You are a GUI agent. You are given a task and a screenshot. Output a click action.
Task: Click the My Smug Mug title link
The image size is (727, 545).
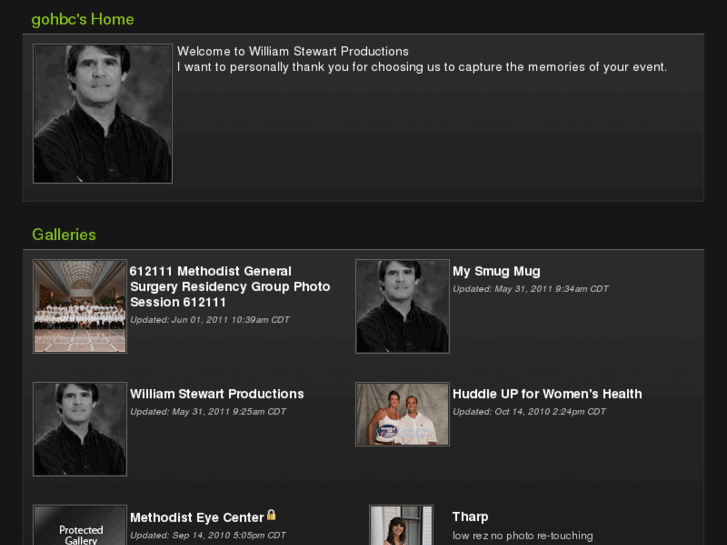[496, 271]
